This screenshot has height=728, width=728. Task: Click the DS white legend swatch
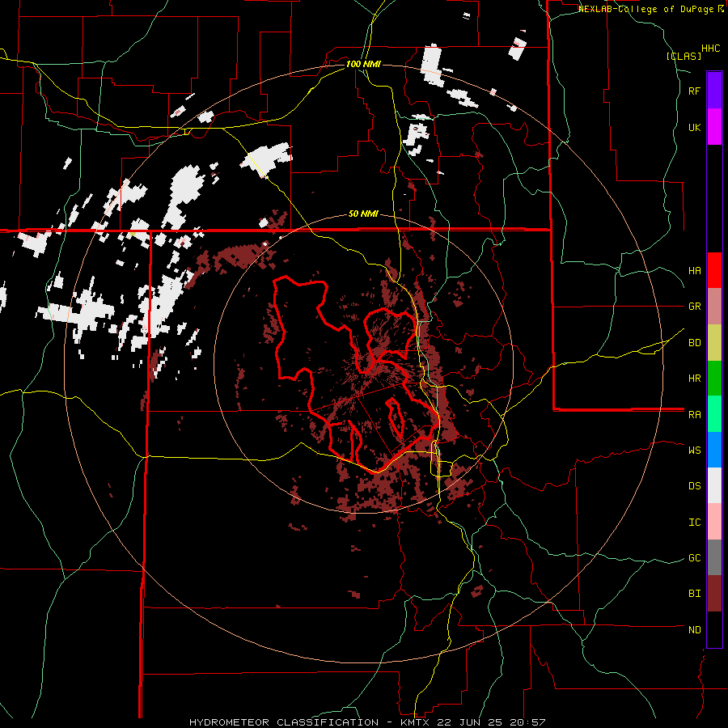coord(714,485)
